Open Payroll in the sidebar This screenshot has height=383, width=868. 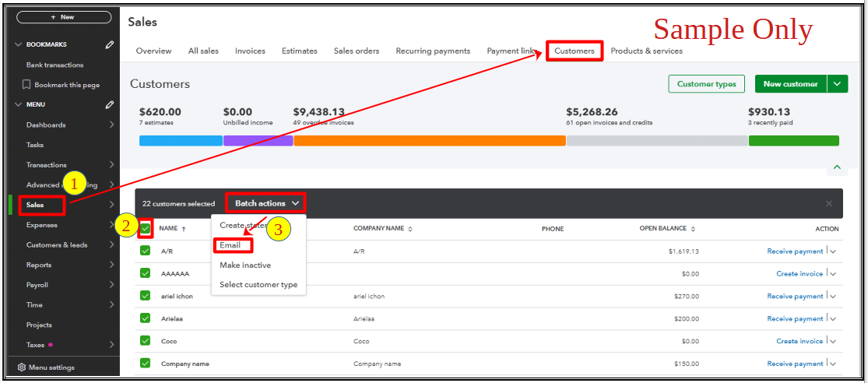click(x=37, y=284)
